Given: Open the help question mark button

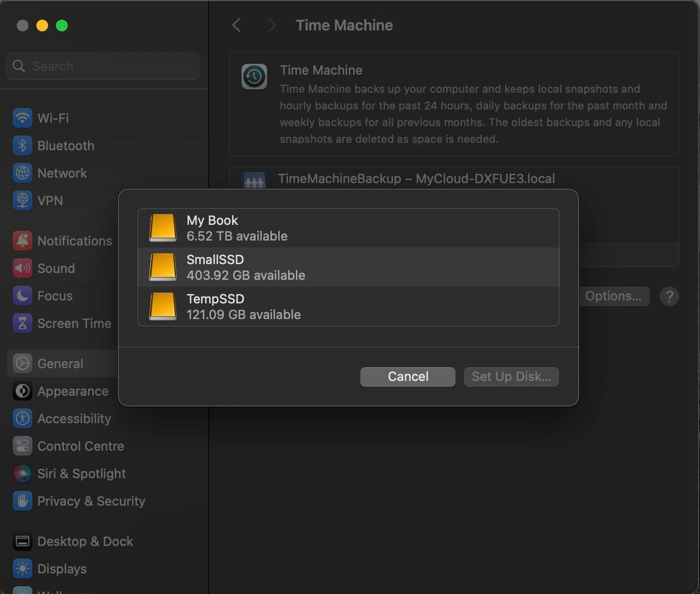Looking at the screenshot, I should coord(669,297).
